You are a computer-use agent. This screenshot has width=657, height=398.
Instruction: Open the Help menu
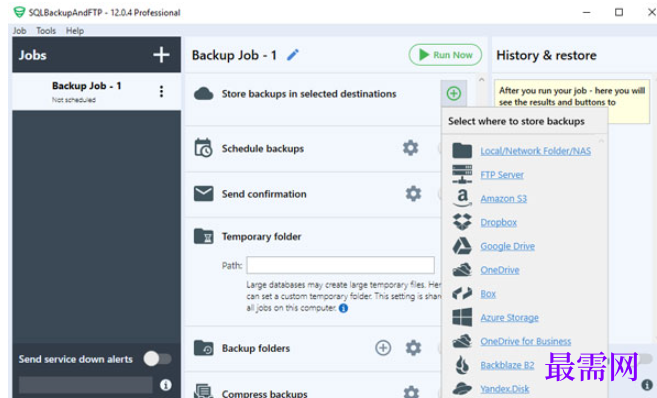pos(75,31)
